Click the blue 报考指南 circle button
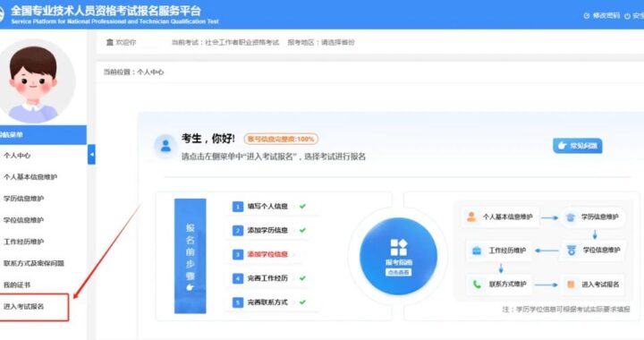 (398, 256)
